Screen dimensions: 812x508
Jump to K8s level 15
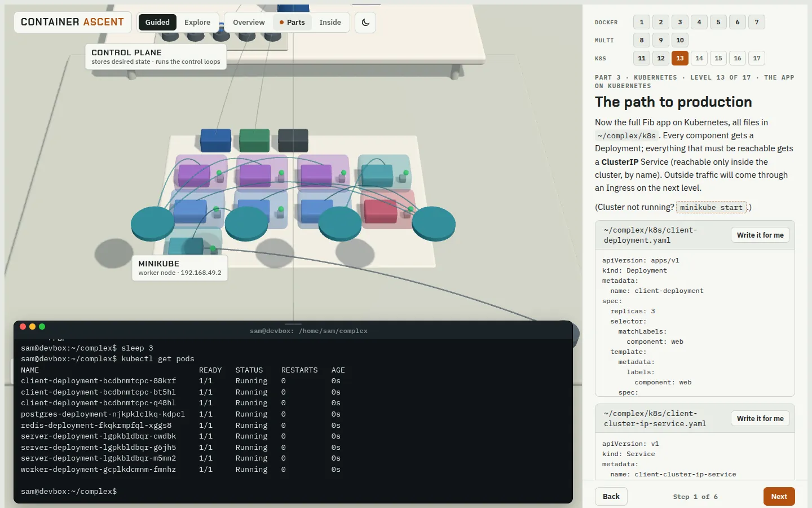pyautogui.click(x=718, y=58)
